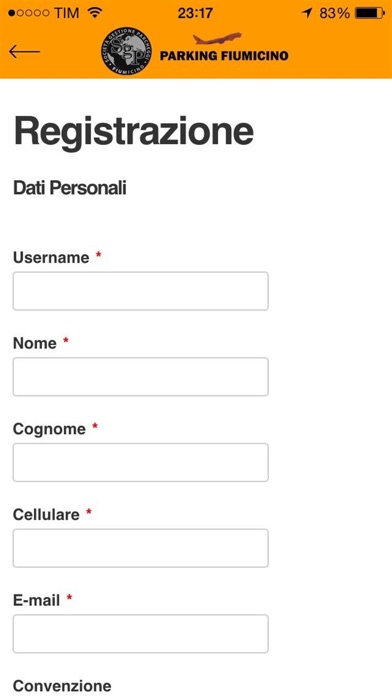
Task: Tap the Nome label
Action: tap(35, 343)
